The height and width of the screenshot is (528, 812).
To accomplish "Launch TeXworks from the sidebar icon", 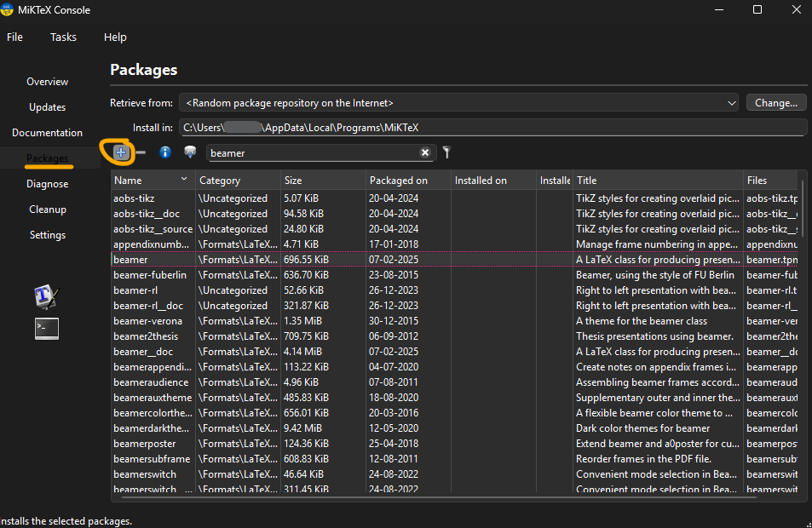I will point(46,297).
